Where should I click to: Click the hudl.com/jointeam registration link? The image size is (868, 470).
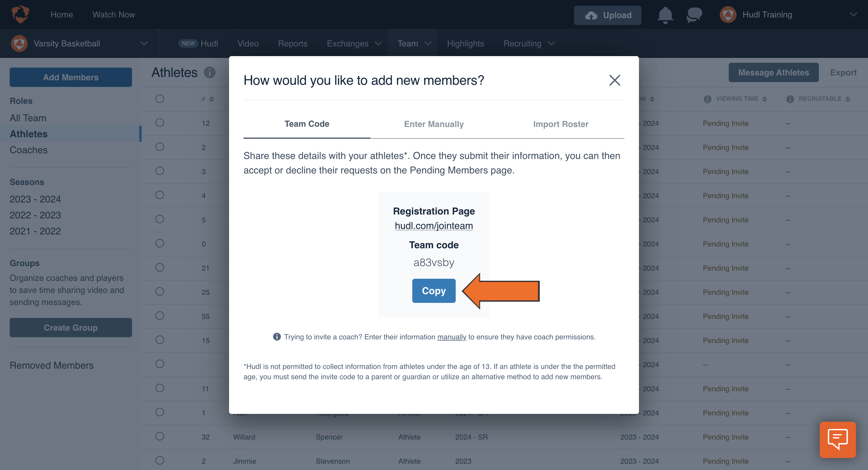(433, 225)
